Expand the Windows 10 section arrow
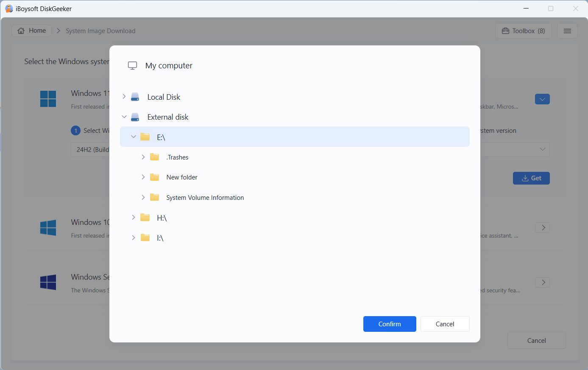 click(543, 227)
